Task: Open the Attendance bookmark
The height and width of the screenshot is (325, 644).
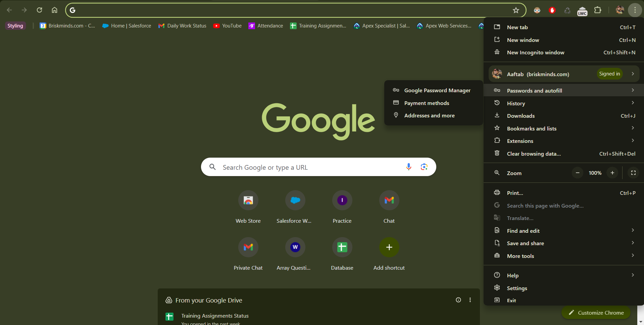Action: coord(266,26)
